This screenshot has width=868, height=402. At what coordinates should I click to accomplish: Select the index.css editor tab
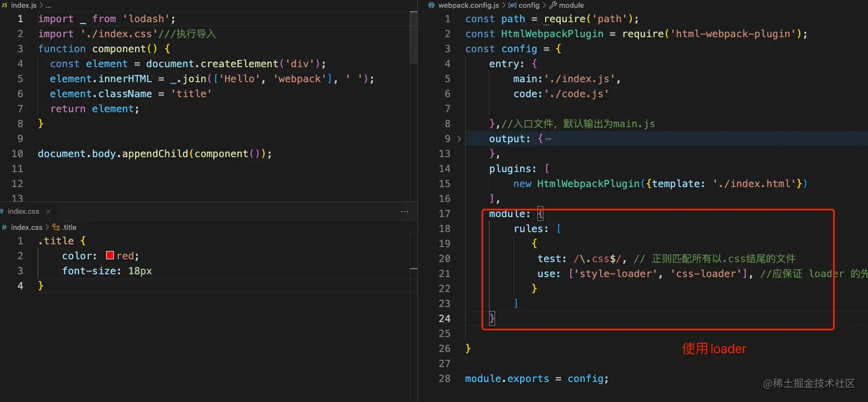pos(28,212)
